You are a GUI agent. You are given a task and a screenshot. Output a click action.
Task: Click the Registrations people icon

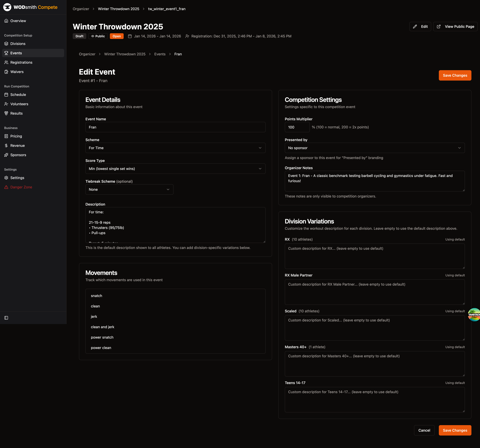click(x=6, y=62)
